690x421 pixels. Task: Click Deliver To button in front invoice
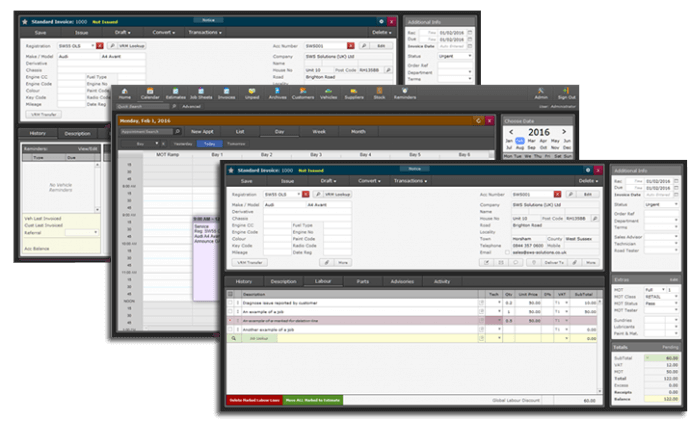(x=554, y=262)
